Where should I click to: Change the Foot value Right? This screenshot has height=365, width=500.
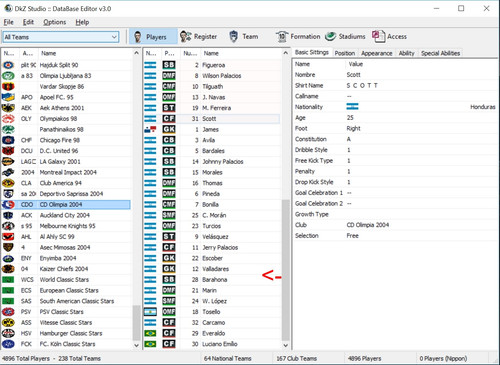[x=353, y=128]
